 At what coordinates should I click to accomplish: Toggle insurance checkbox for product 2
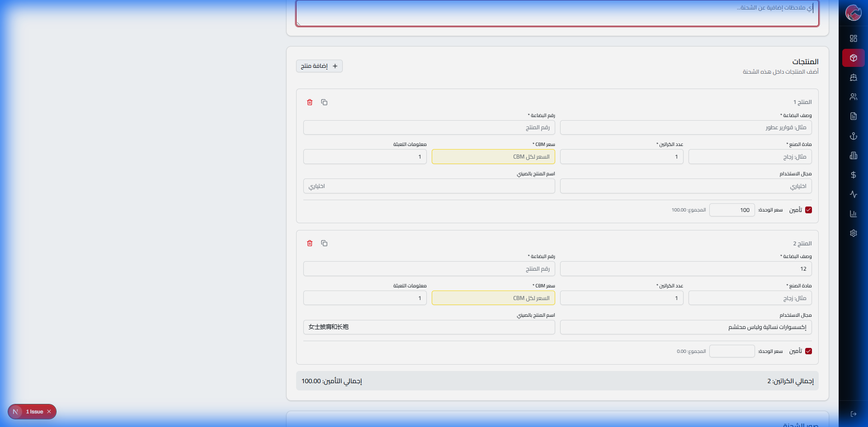tap(808, 351)
